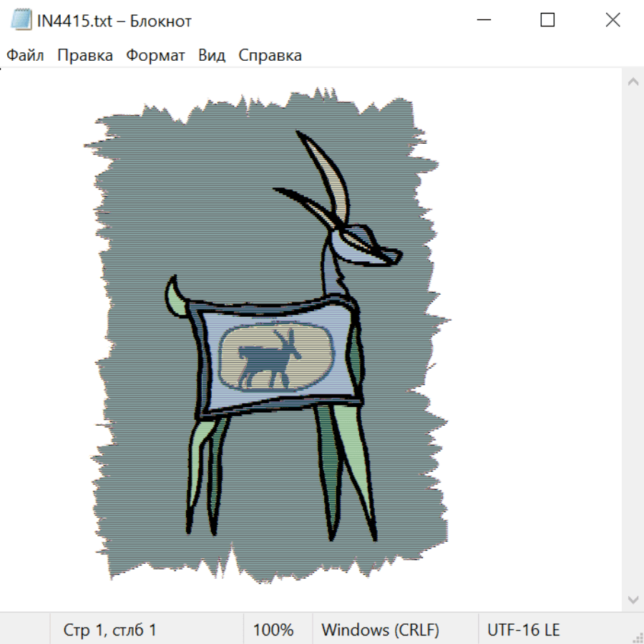Click the Notepad icon in title bar
Viewport: 644px width, 644px height.
click(20, 20)
